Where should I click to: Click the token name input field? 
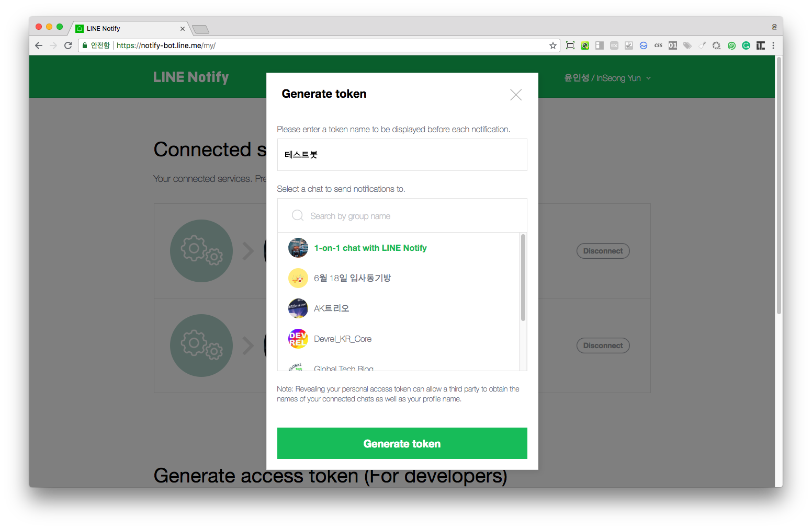point(402,155)
